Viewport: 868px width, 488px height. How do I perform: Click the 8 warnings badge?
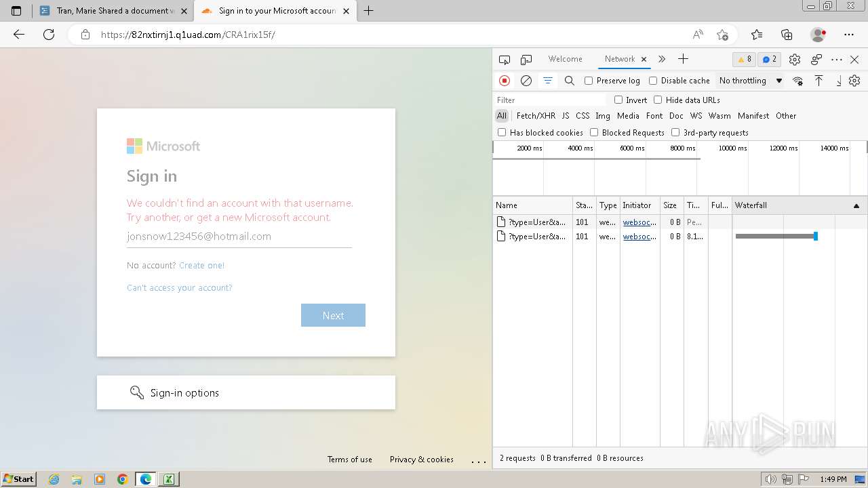tap(745, 60)
